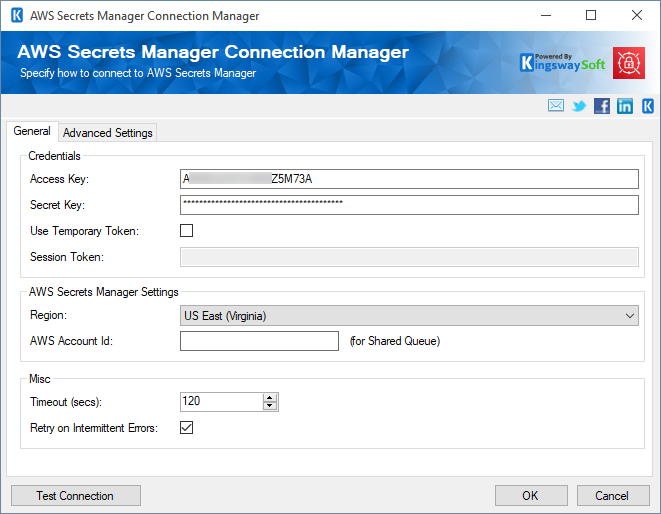Click the "Access Key:" label
Image resolution: width=661 pixels, height=514 pixels.
pyautogui.click(x=59, y=179)
